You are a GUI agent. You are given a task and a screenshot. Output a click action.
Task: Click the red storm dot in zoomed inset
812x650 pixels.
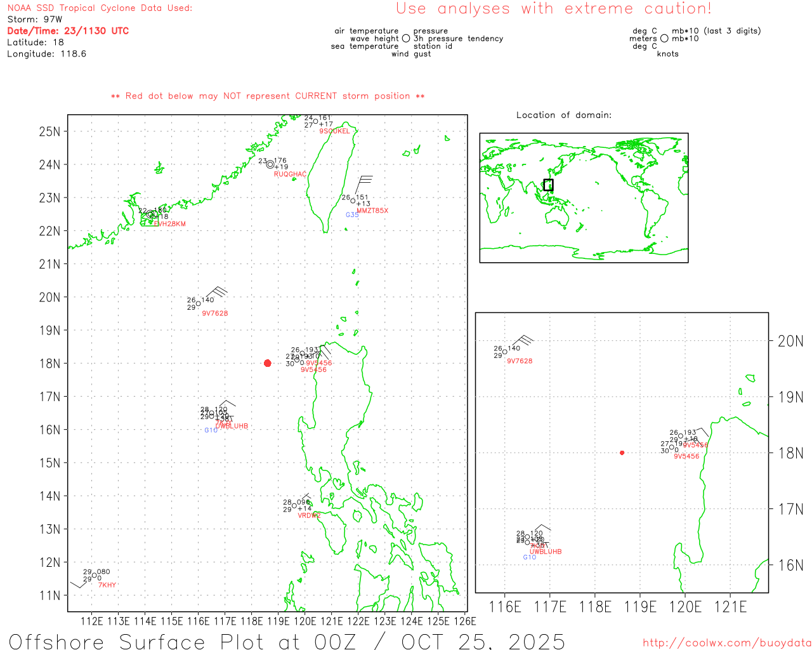[622, 453]
